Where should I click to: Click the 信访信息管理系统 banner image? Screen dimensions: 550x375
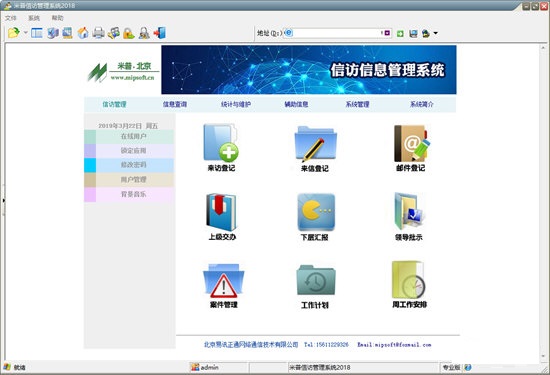[x=309, y=69]
